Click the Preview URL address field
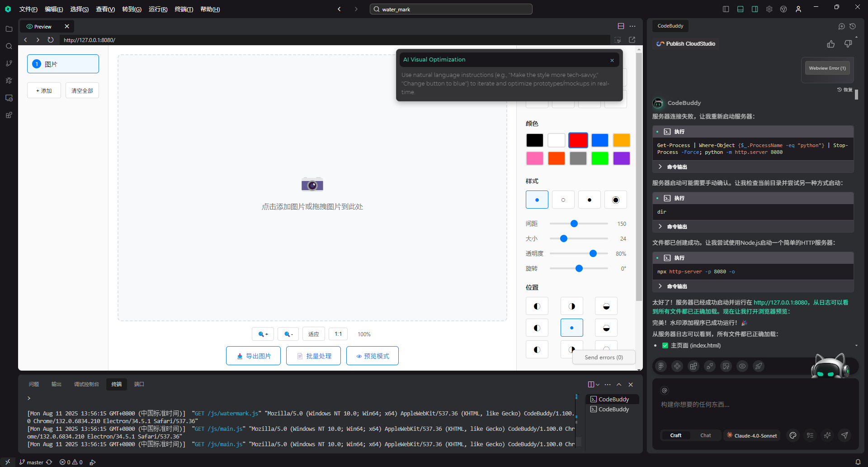Viewport: 868px width, 467px height. 335,40
